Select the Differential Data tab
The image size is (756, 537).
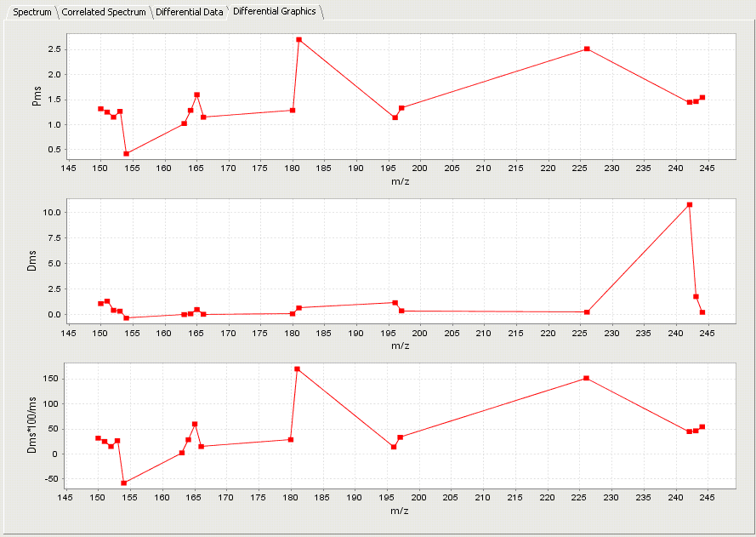click(x=189, y=12)
